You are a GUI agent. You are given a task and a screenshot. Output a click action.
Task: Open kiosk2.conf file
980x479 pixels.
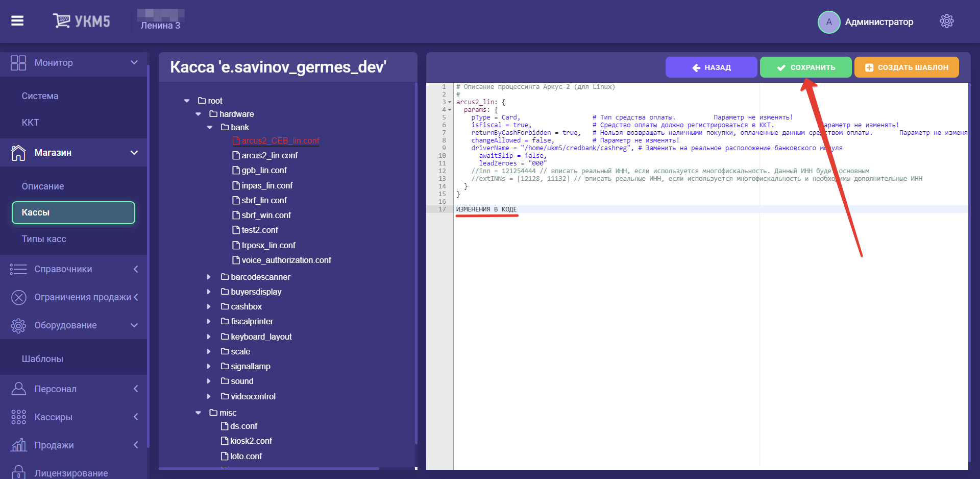tap(251, 441)
